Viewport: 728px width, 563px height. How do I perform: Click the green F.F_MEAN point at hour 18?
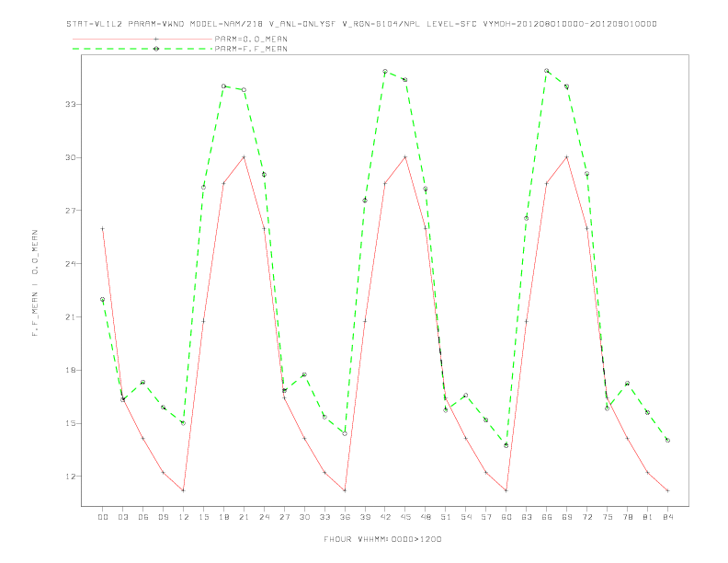tap(223, 86)
